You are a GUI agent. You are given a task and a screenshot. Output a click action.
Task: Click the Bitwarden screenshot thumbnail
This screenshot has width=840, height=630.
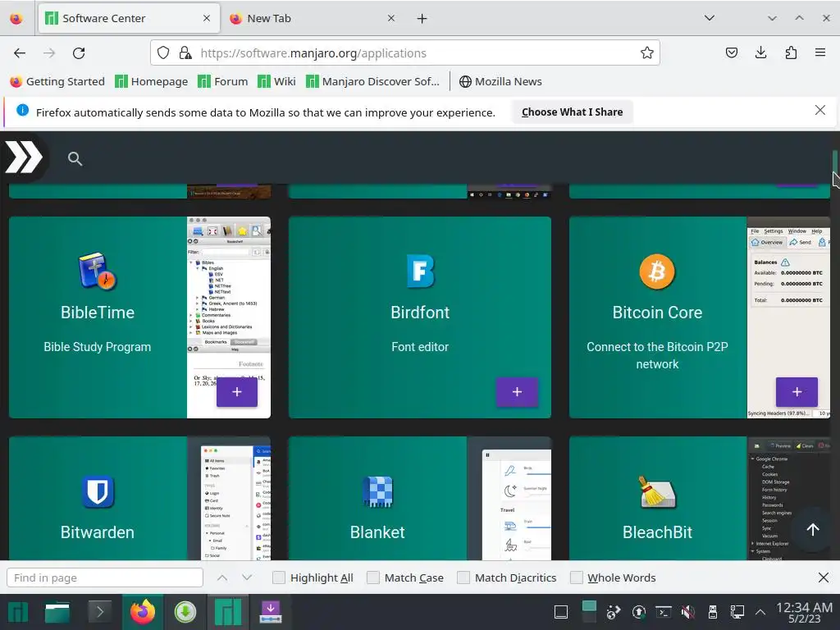[x=229, y=498]
